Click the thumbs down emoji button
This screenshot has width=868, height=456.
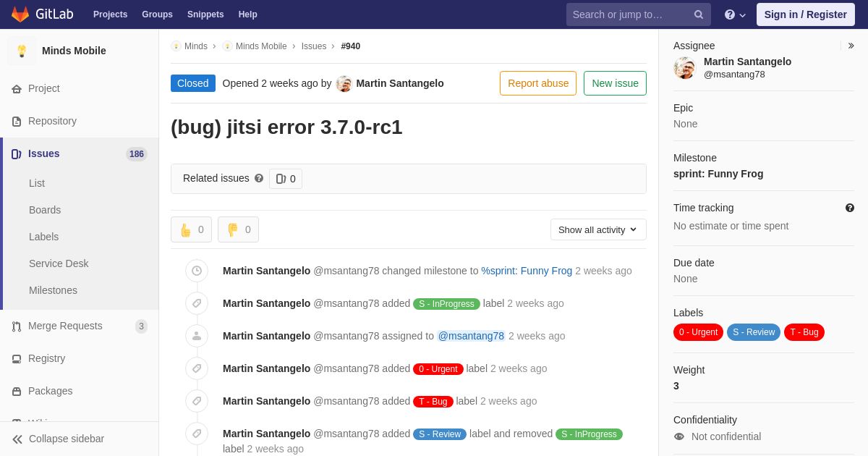[x=238, y=229]
